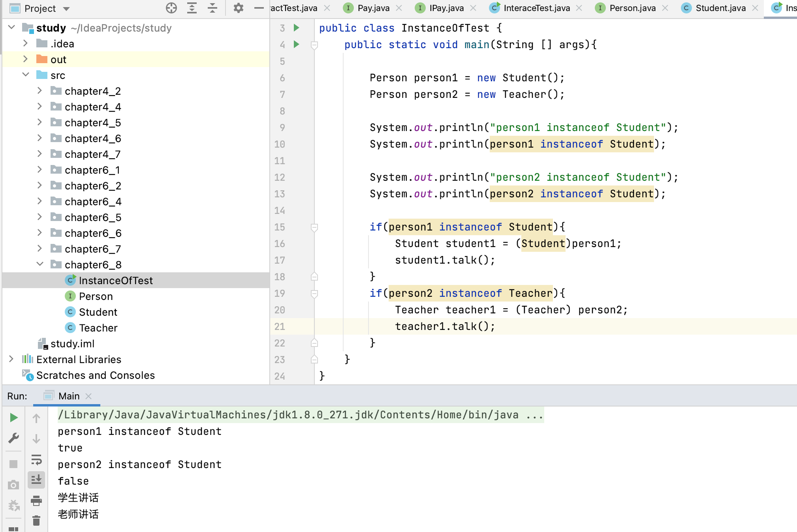The height and width of the screenshot is (532, 797).
Task: Click the Stop process square icon
Action: pos(13,464)
